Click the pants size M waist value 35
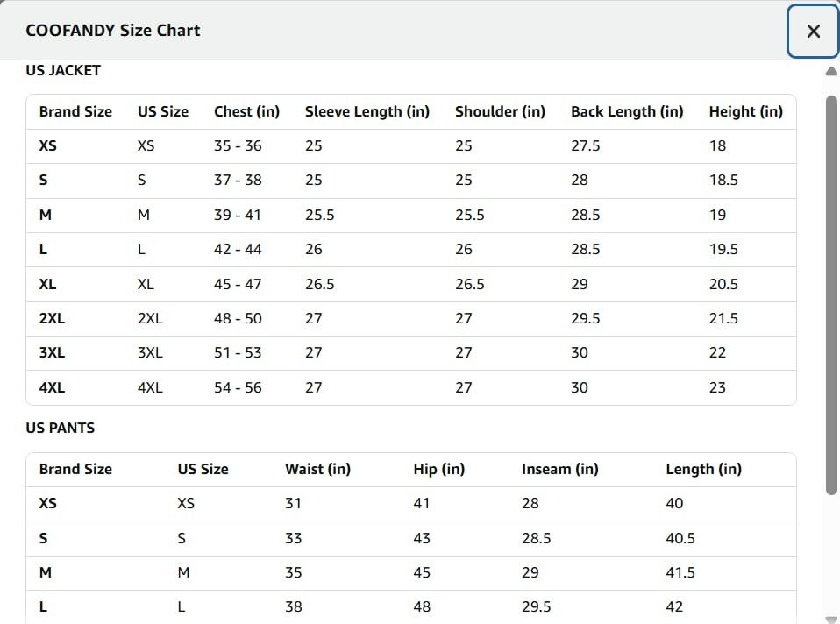This screenshot has width=840, height=624. (x=293, y=572)
